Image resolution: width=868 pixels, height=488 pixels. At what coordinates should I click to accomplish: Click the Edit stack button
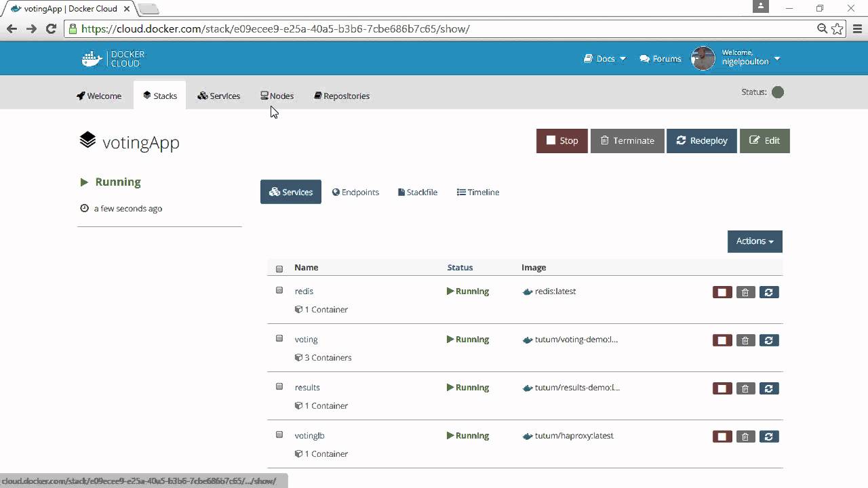click(x=765, y=141)
